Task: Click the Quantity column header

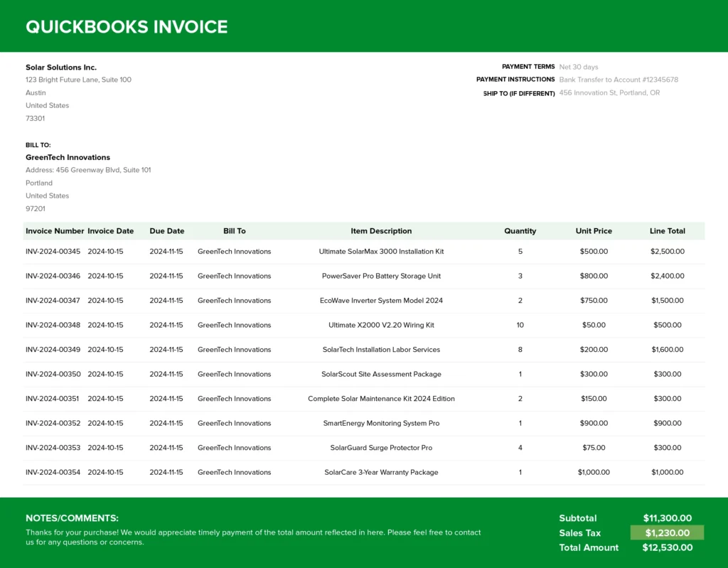Action: pos(520,231)
